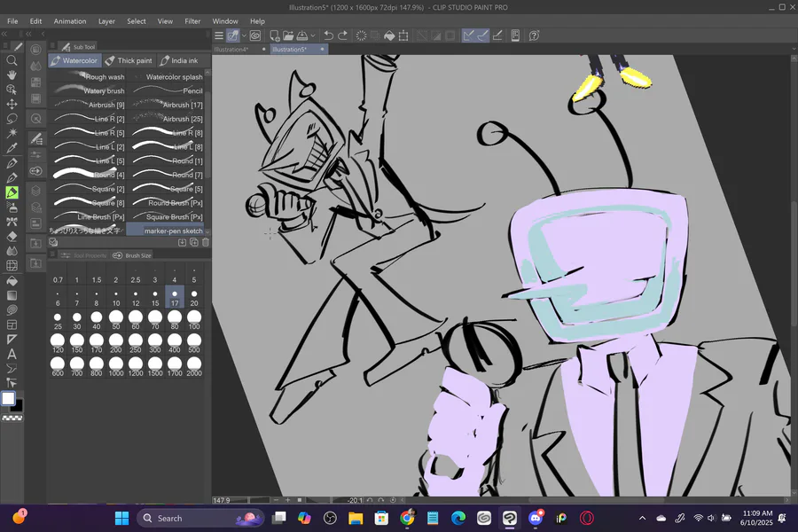
Task: Click the Save icon in command bar
Action: point(302,35)
